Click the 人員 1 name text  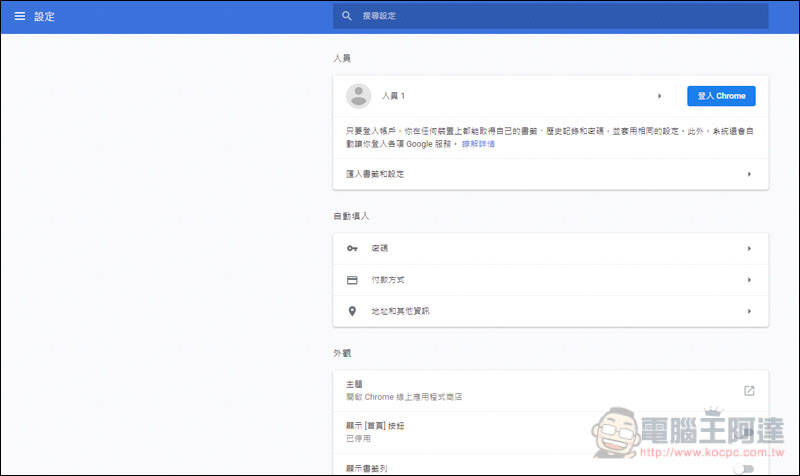393,96
